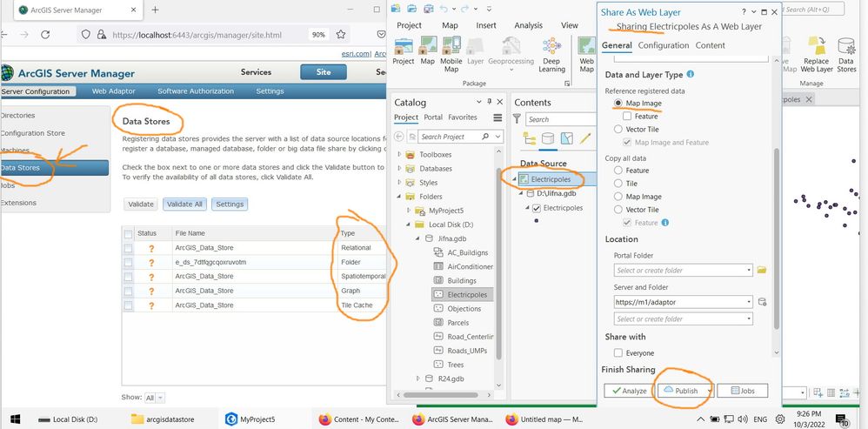The height and width of the screenshot is (429, 868).
Task: Click the server data store icon beside adaptor
Action: [762, 302]
